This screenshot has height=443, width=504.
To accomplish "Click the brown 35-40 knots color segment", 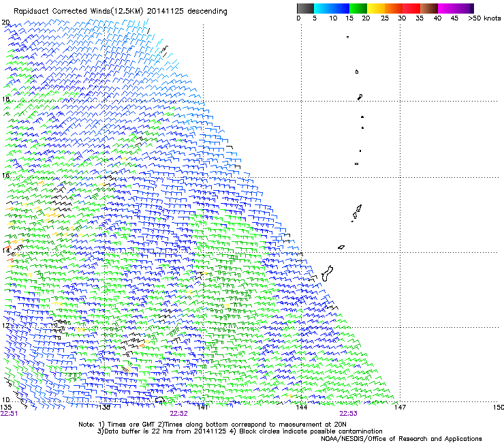I will (429, 8).
